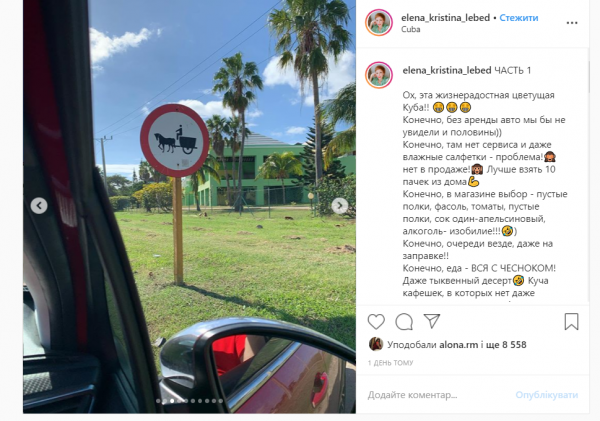Image resolution: width=600 pixels, height=421 pixels.
Task: Save post with bookmark icon
Action: tap(571, 321)
